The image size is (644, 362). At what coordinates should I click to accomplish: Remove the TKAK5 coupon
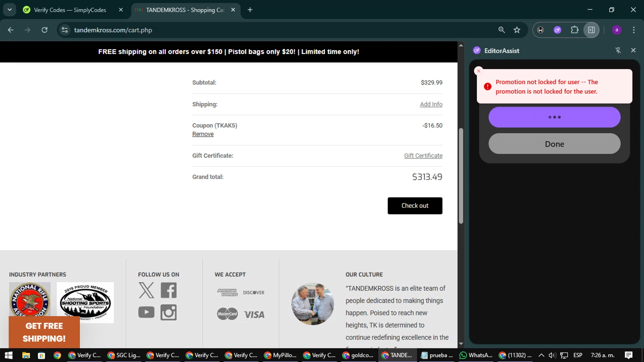(203, 134)
